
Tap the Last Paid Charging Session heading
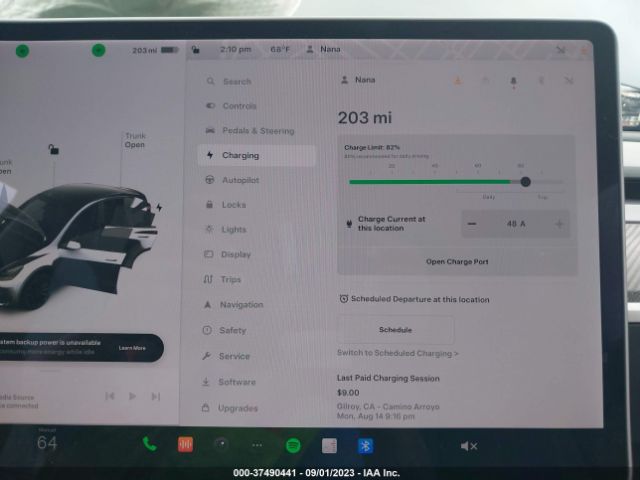(x=388, y=378)
